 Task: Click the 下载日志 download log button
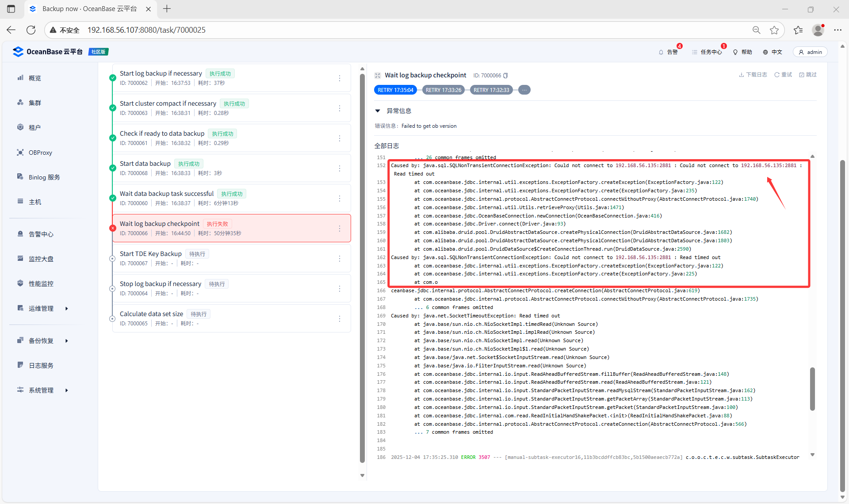[x=753, y=75]
